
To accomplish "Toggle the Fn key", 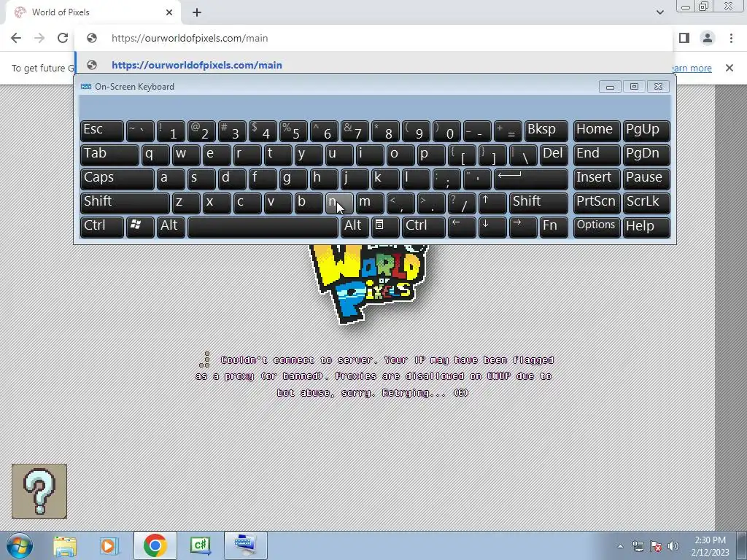I will (x=554, y=227).
